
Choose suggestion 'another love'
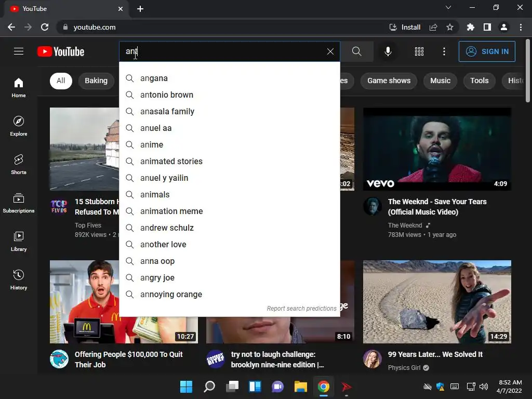click(230, 245)
